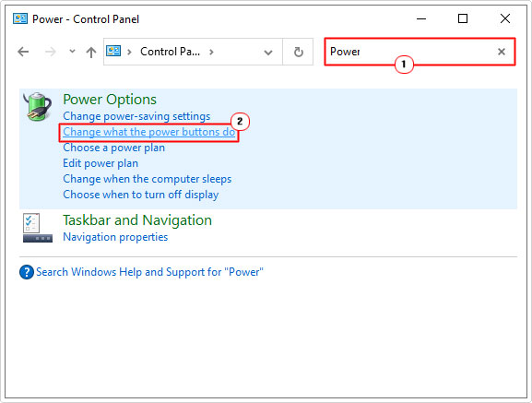Select the Control Pa... breadcrumb
This screenshot has width=532, height=403.
click(x=170, y=52)
